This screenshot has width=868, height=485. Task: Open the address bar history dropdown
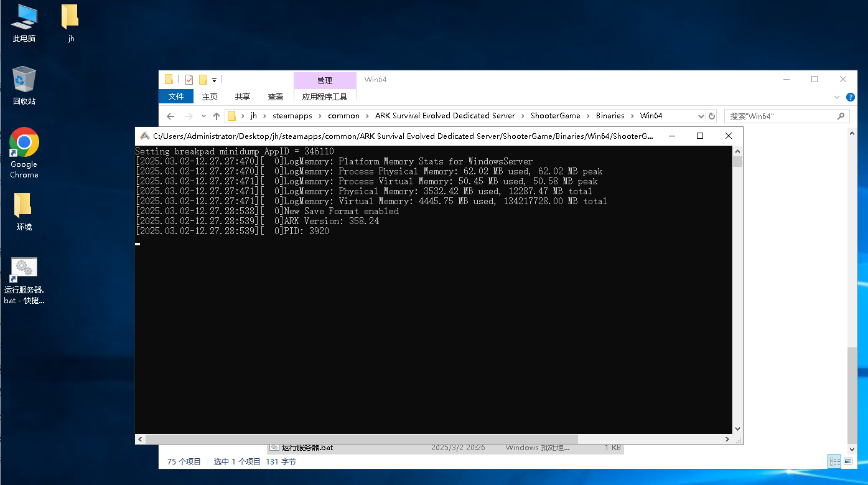click(701, 116)
